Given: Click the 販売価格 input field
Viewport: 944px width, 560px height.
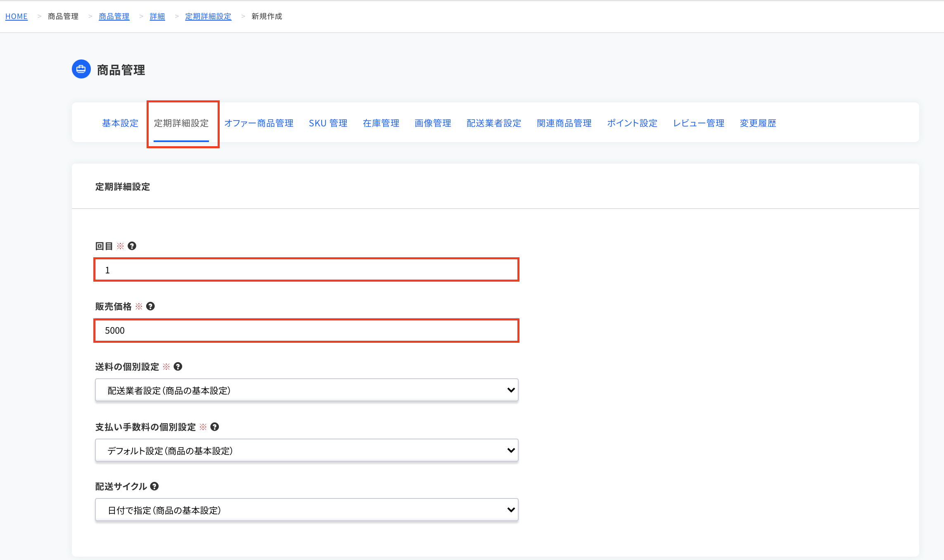Looking at the screenshot, I should pos(306,330).
